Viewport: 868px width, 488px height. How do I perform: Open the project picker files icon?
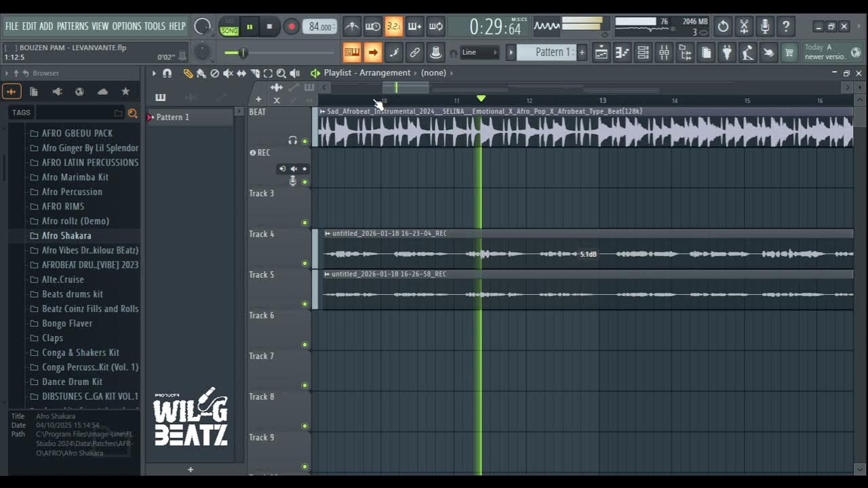[706, 52]
